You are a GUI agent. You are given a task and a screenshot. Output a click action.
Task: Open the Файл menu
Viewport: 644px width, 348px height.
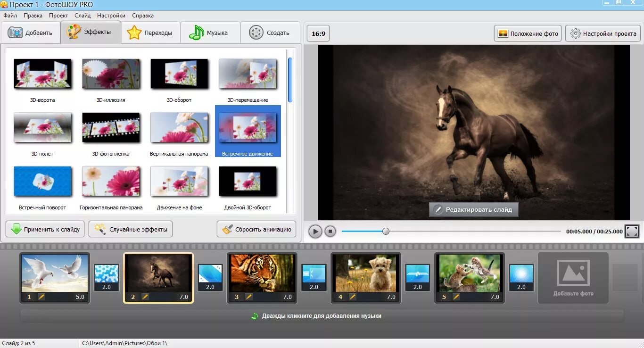pyautogui.click(x=10, y=16)
